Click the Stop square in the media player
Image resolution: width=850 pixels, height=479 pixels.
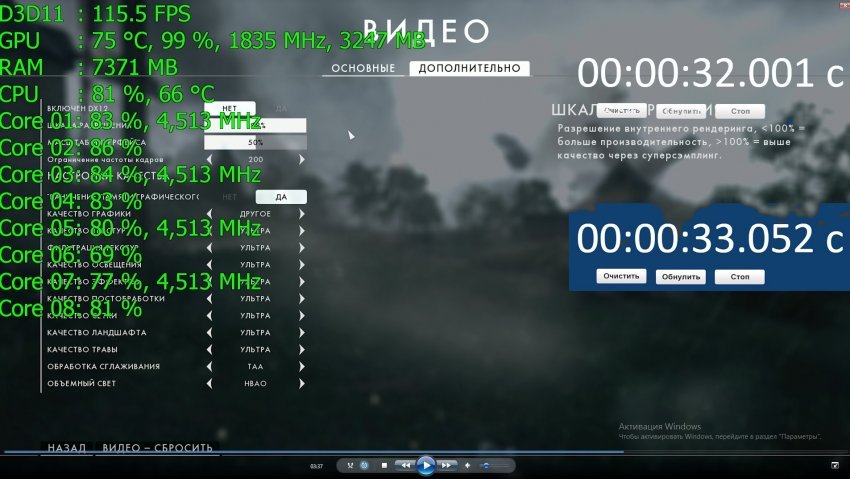pyautogui.click(x=384, y=465)
